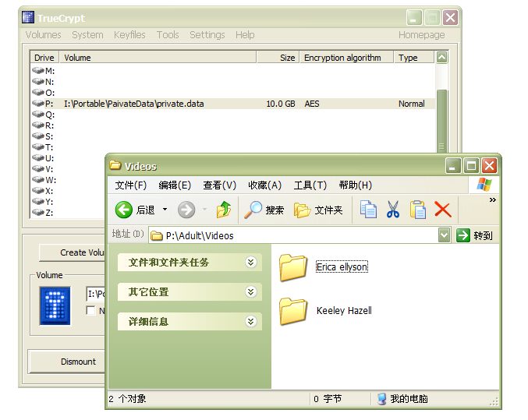Select drive Y: in TrueCrypt list

pos(43,202)
